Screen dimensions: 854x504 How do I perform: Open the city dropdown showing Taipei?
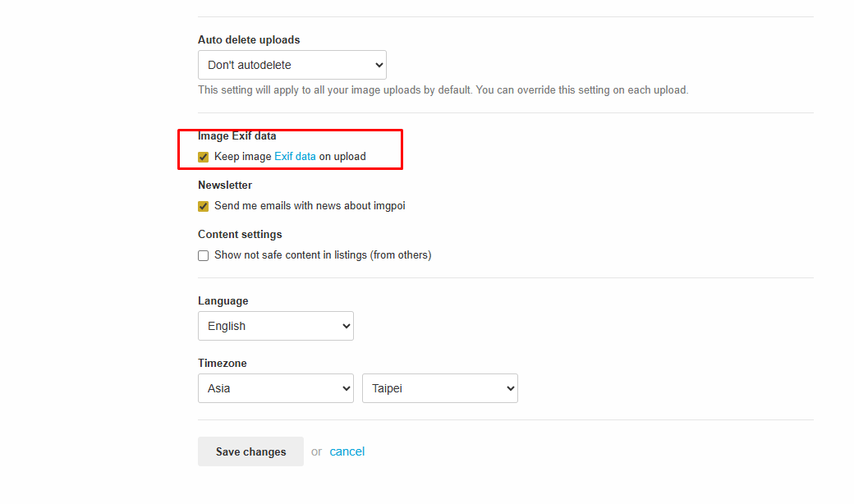pyautogui.click(x=439, y=388)
